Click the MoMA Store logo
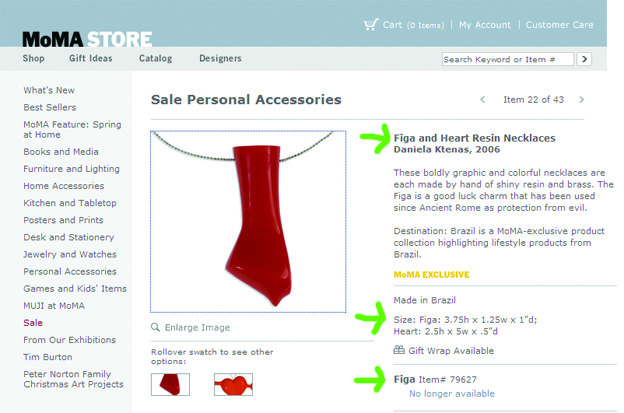624x413 pixels. click(x=87, y=39)
